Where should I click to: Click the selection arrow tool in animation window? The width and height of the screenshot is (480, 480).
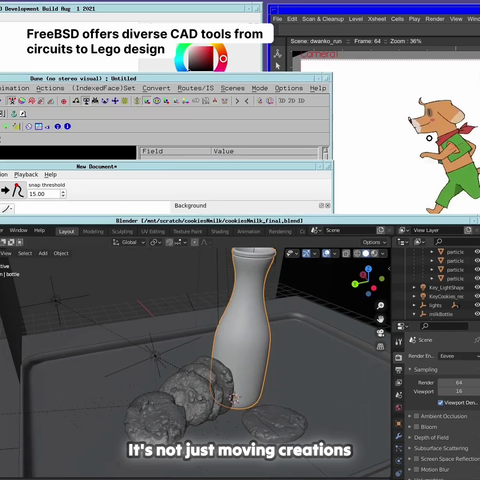[x=278, y=66]
